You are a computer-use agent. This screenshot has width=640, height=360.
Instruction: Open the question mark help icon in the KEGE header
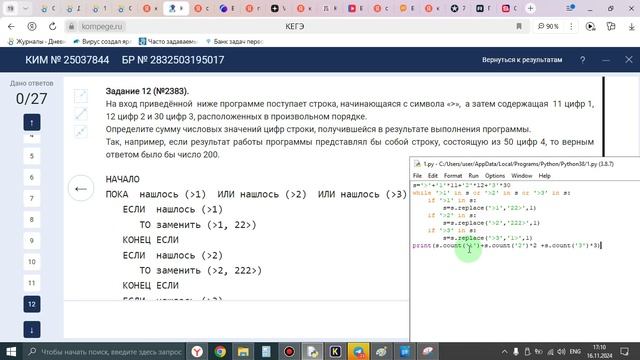pyautogui.click(x=582, y=60)
